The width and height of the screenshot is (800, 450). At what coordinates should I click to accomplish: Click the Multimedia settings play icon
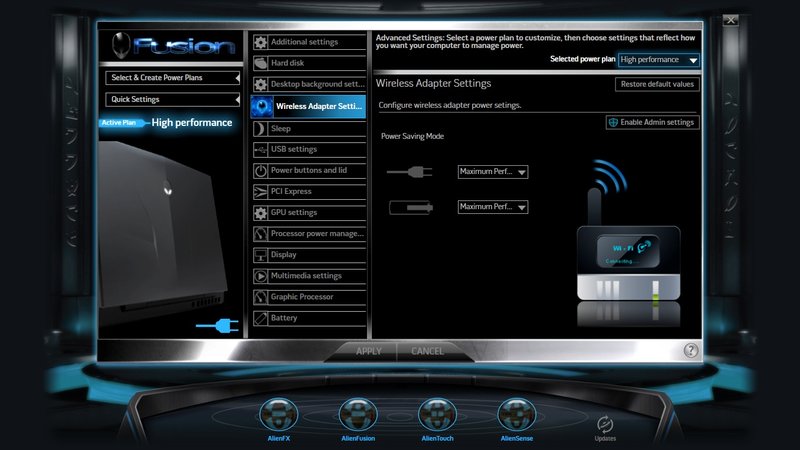click(260, 276)
